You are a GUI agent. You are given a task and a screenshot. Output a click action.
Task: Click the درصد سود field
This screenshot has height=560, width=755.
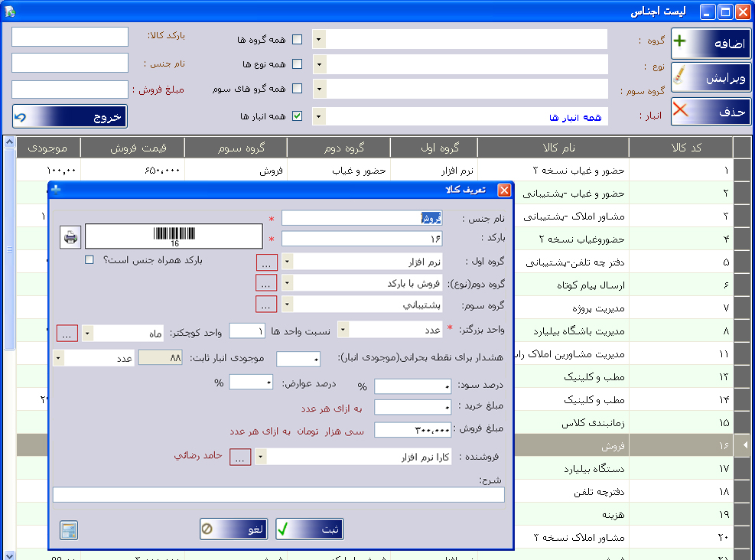coord(412,386)
